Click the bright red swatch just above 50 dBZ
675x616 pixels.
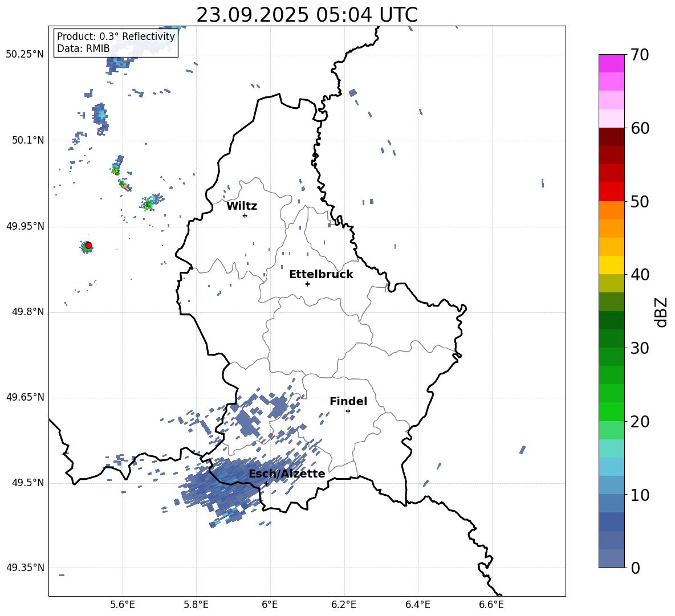(x=612, y=192)
